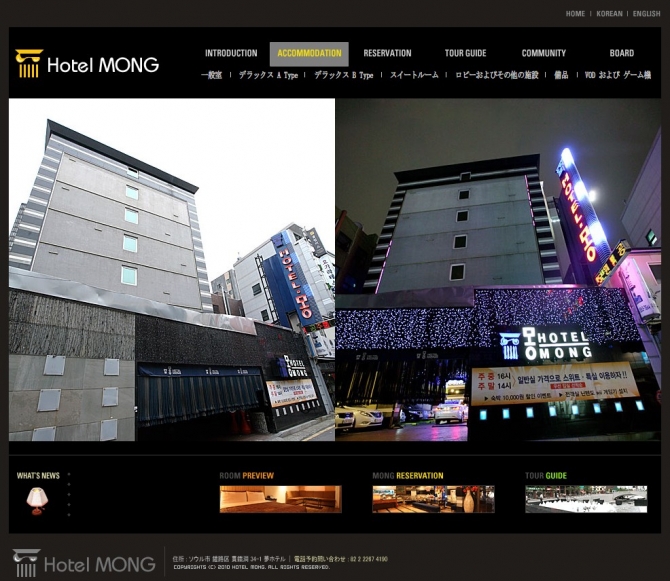Click the lamp icon under What's News
The image size is (670, 581).
click(x=37, y=501)
